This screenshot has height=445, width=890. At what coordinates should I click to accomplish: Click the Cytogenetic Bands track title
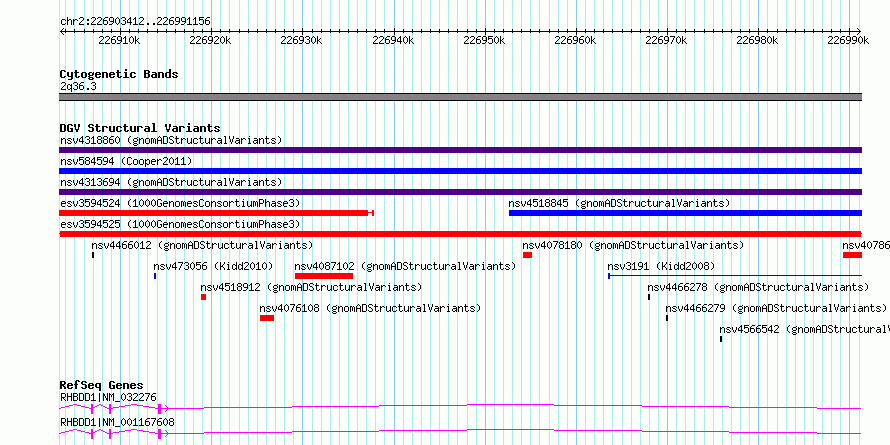119,74
